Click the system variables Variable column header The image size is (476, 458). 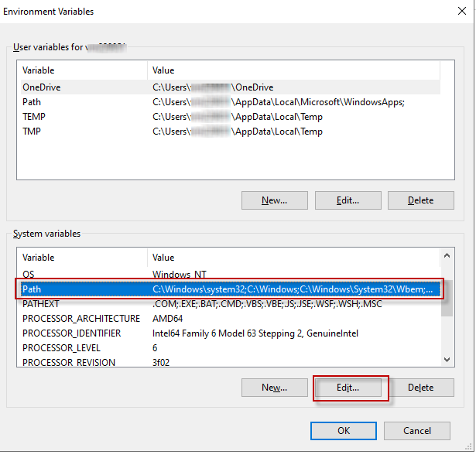83,258
